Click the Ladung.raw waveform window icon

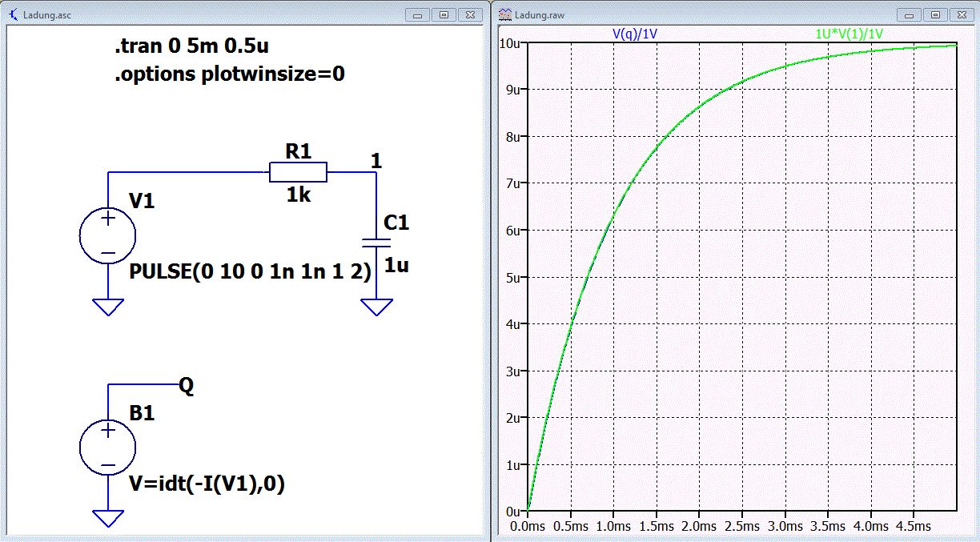pyautogui.click(x=504, y=14)
